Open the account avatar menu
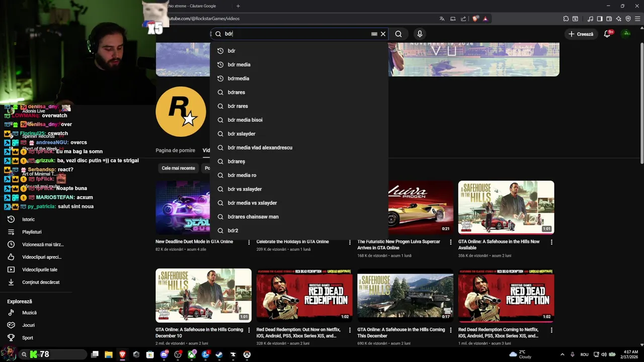This screenshot has width=644, height=362. [x=626, y=34]
